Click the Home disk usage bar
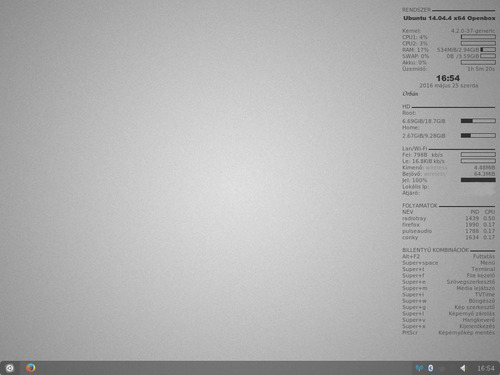Image resolution: width=500 pixels, height=375 pixels. (478, 135)
